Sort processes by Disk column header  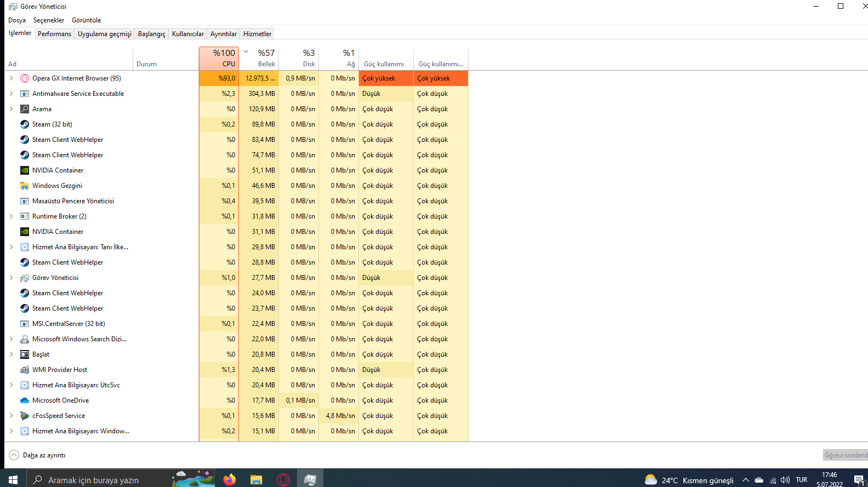299,59
